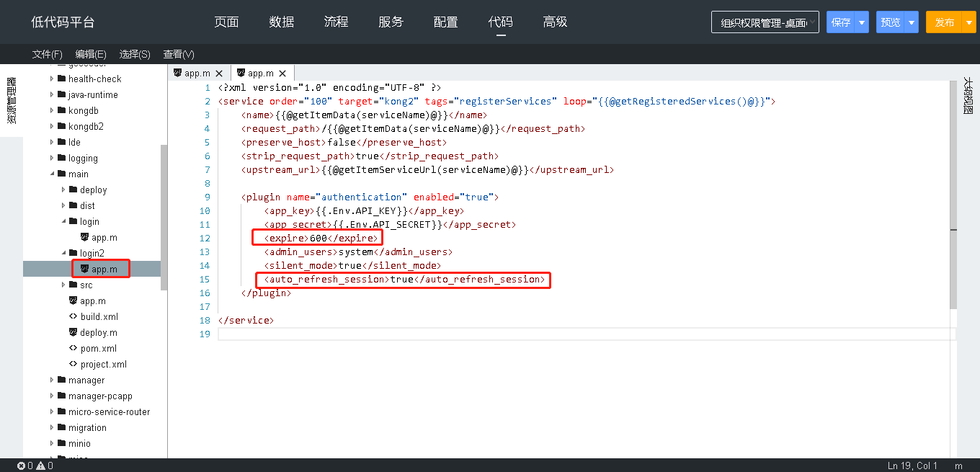980x472 pixels.
Task: Expand the micro-service-router folder
Action: (52, 412)
